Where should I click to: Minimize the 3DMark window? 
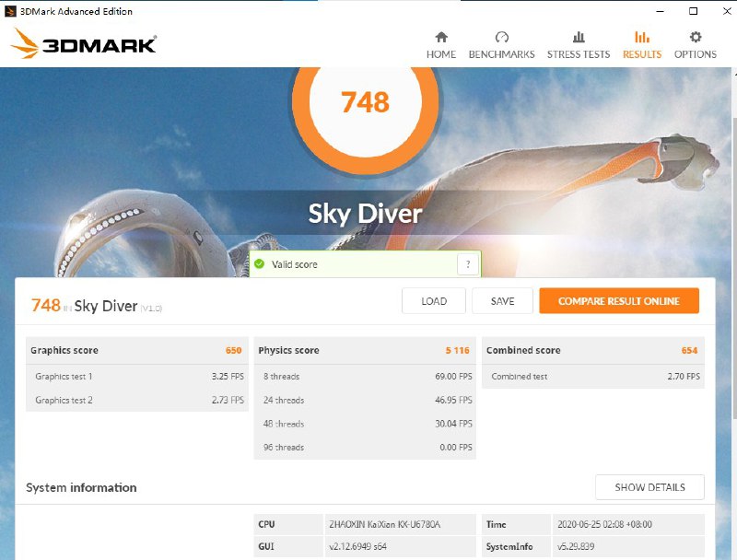pos(660,11)
